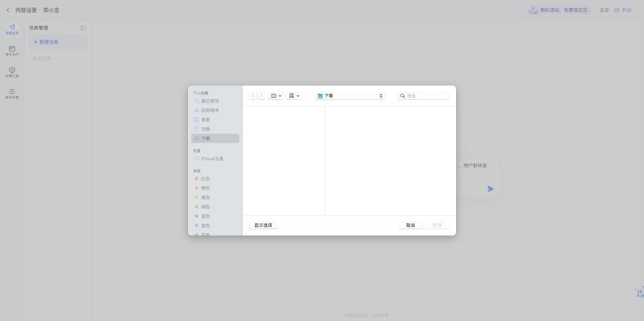Click the 升级 upgrade link
Viewport: 644px width, 321px height.
(627, 10)
